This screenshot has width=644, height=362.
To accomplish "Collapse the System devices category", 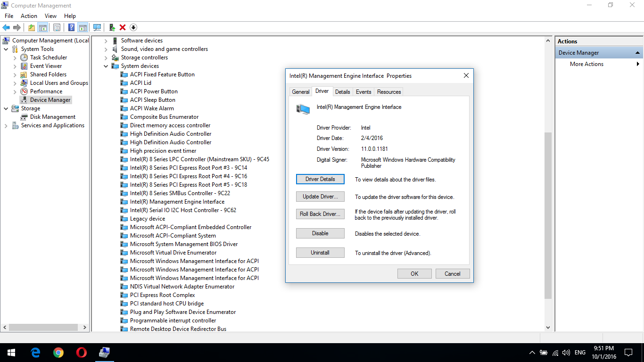I will (x=106, y=66).
